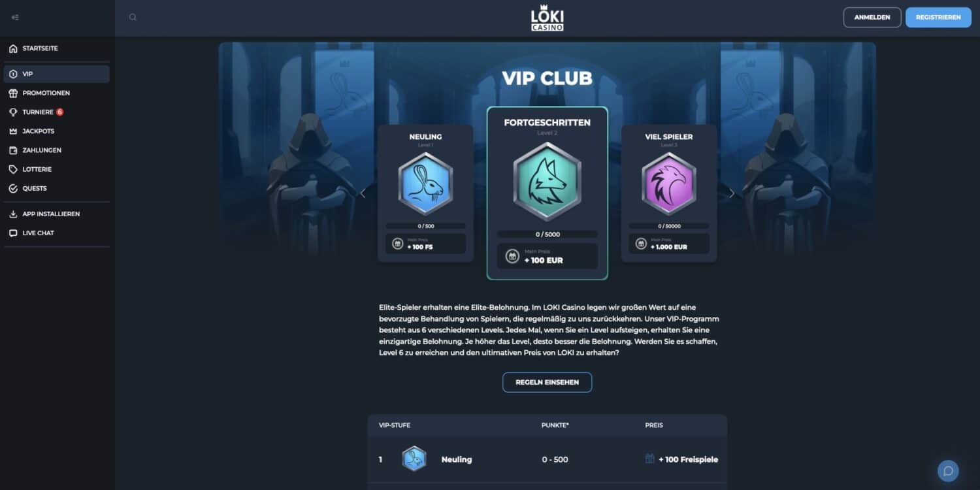
Task: Collapse the sidebar with the top-left arrow icon
Action: 15,18
